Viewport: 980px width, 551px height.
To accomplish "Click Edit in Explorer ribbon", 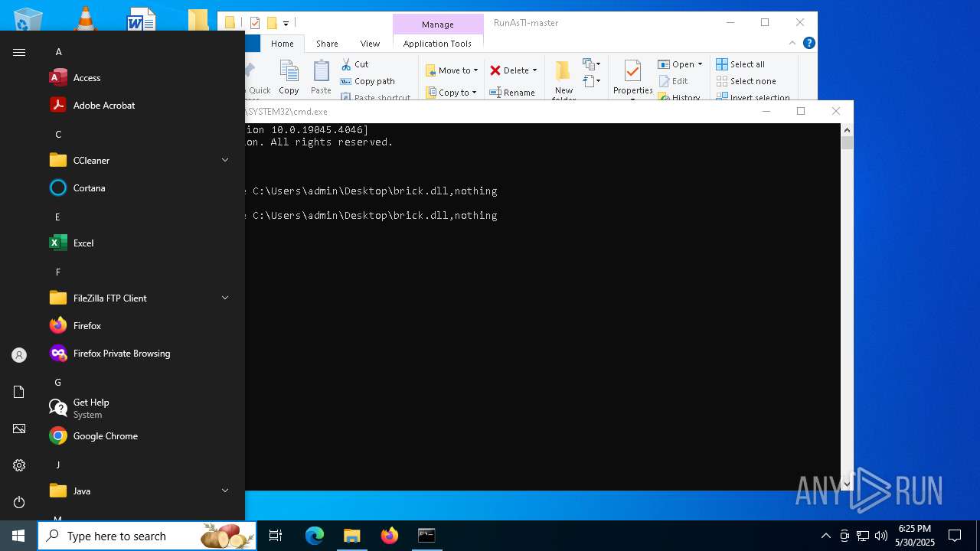I will pyautogui.click(x=673, y=81).
